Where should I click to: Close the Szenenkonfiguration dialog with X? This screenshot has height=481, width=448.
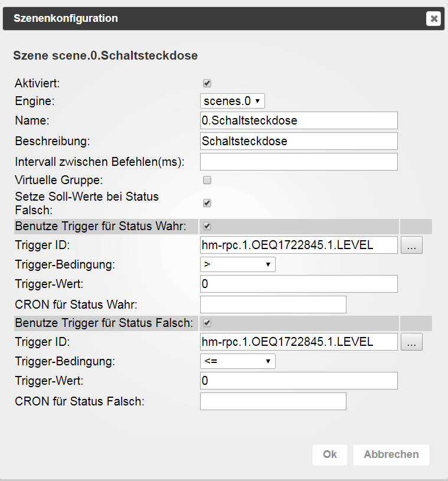point(434,19)
